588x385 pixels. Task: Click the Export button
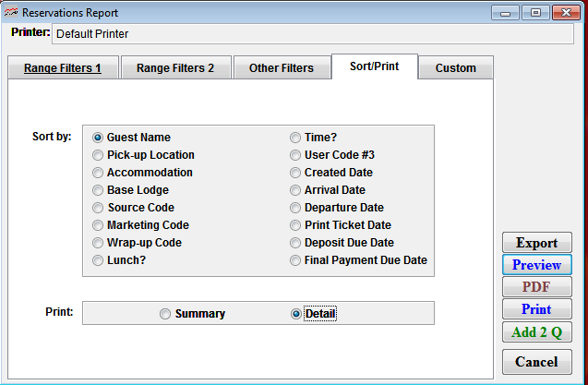pyautogui.click(x=537, y=243)
